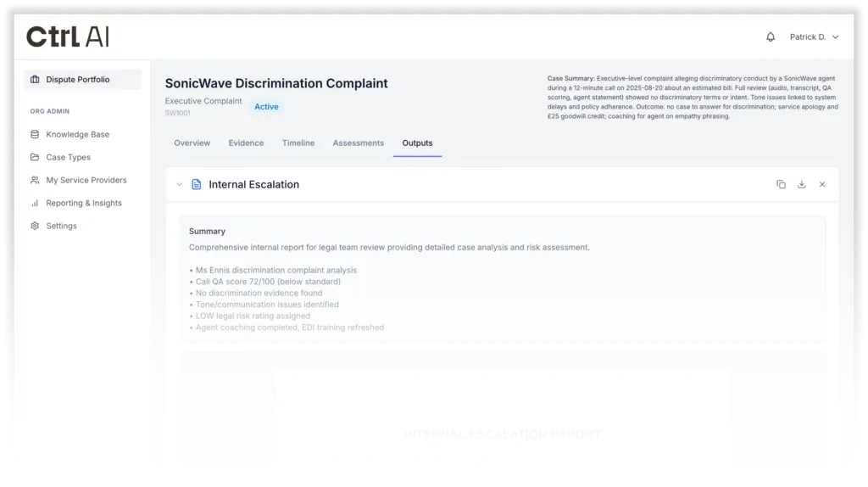Click the Ctrl AI logo
The image size is (868, 487).
68,36
